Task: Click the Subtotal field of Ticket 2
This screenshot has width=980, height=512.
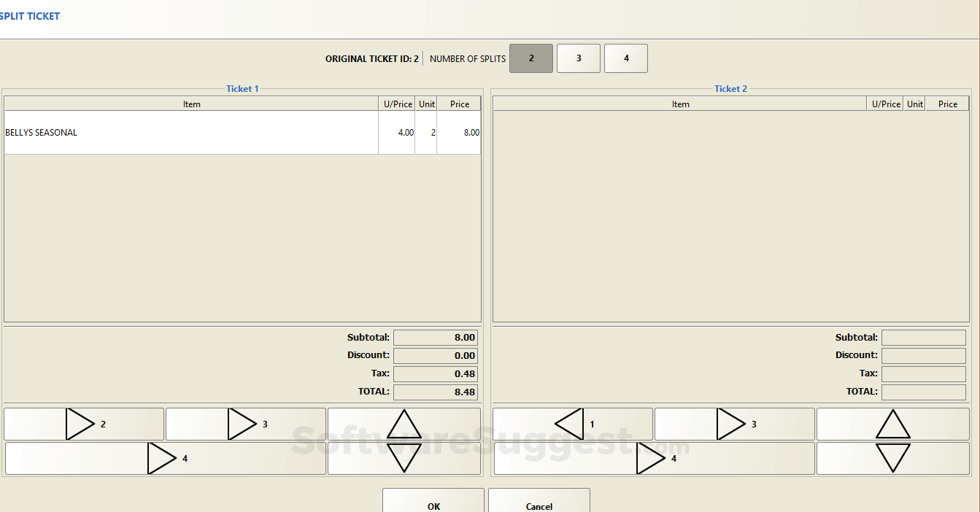Action: 923,337
